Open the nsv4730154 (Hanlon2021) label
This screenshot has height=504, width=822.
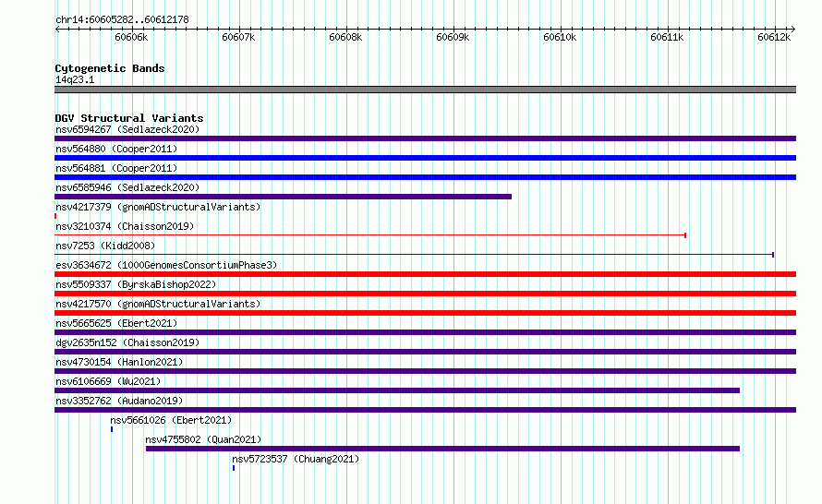point(119,362)
